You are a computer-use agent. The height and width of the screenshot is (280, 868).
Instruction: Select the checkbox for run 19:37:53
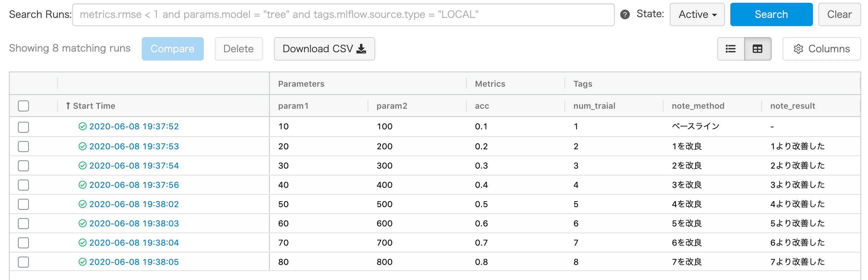pyautogui.click(x=23, y=147)
